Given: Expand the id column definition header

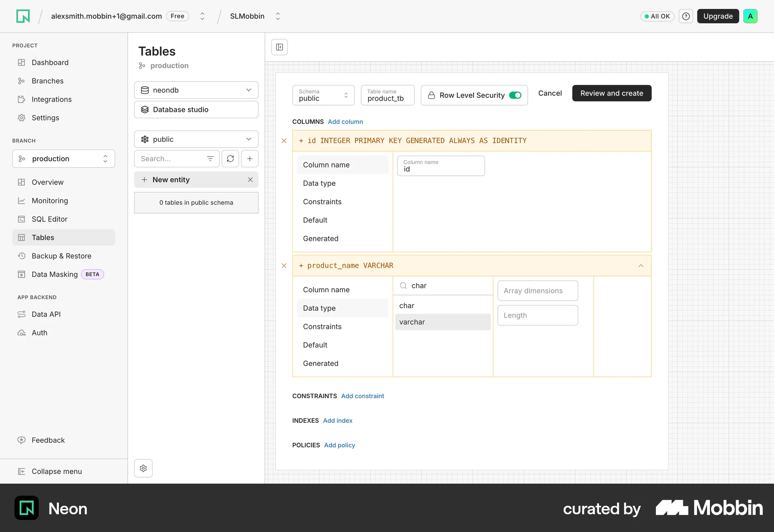Looking at the screenshot, I should pos(472,141).
